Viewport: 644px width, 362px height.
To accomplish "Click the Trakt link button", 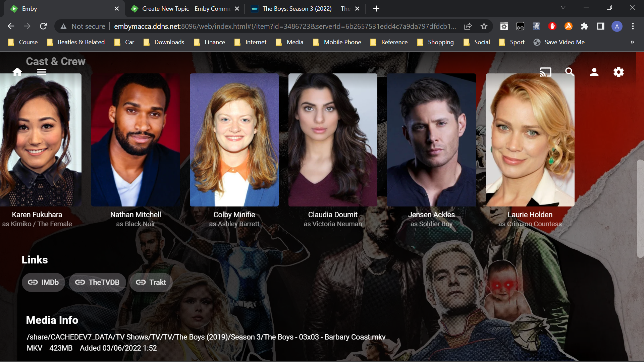I will pyautogui.click(x=151, y=282).
